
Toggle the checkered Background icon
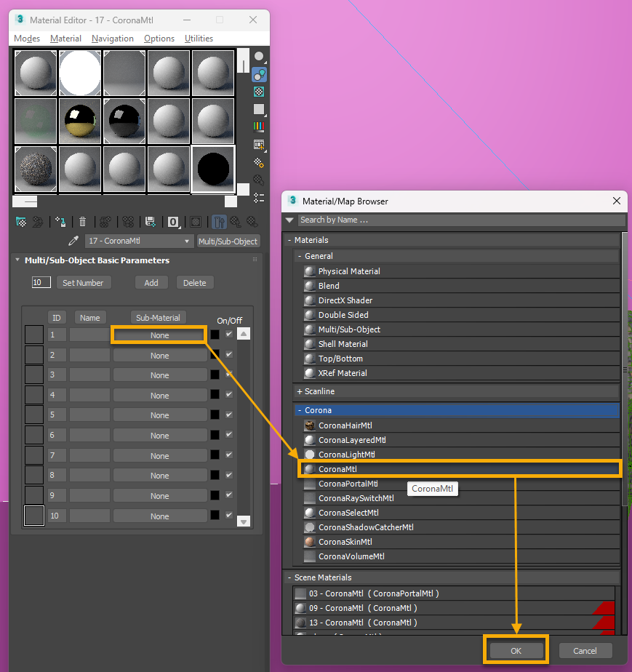(x=259, y=92)
